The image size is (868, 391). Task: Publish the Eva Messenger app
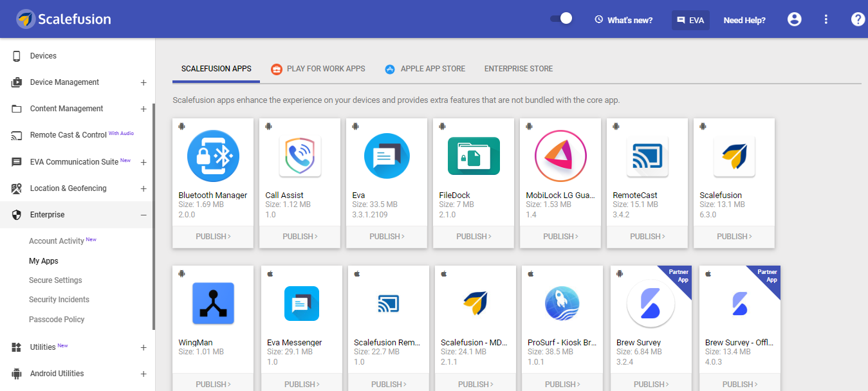302,383
